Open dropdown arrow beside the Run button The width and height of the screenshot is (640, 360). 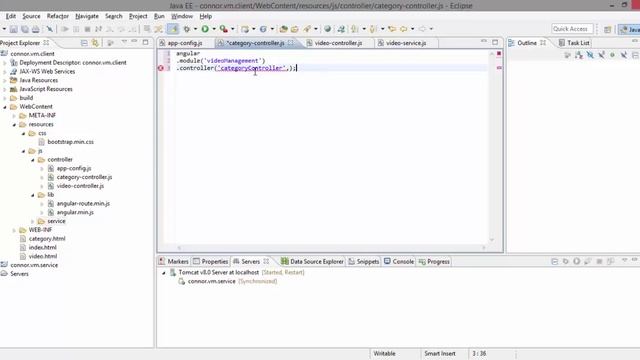coord(213,29)
